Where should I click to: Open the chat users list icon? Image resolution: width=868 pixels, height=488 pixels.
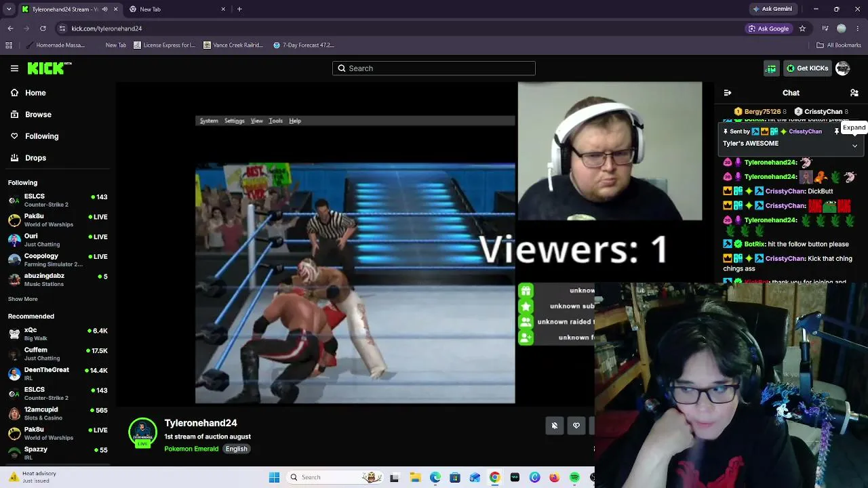(x=854, y=93)
